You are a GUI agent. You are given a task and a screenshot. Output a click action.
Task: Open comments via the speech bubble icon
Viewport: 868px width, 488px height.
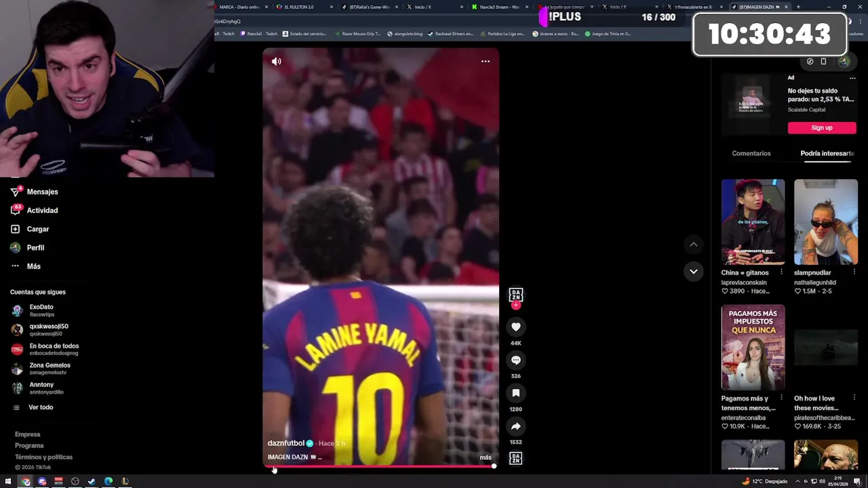tap(516, 360)
